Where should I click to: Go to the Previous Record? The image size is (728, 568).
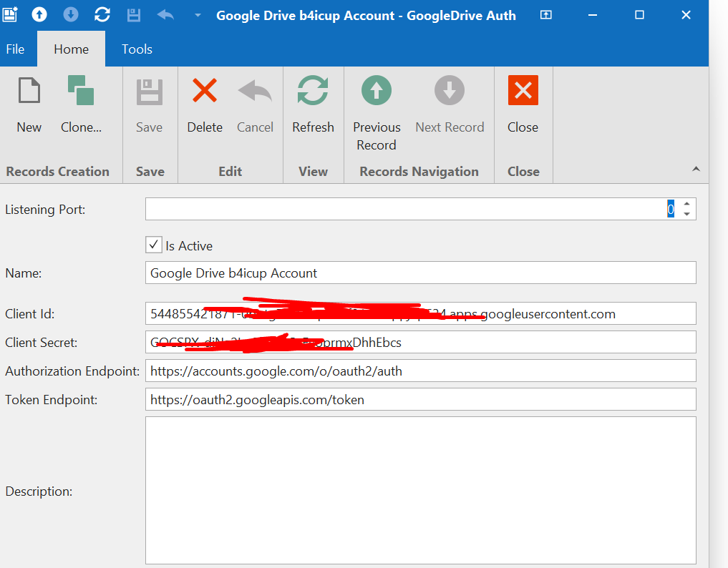377,114
